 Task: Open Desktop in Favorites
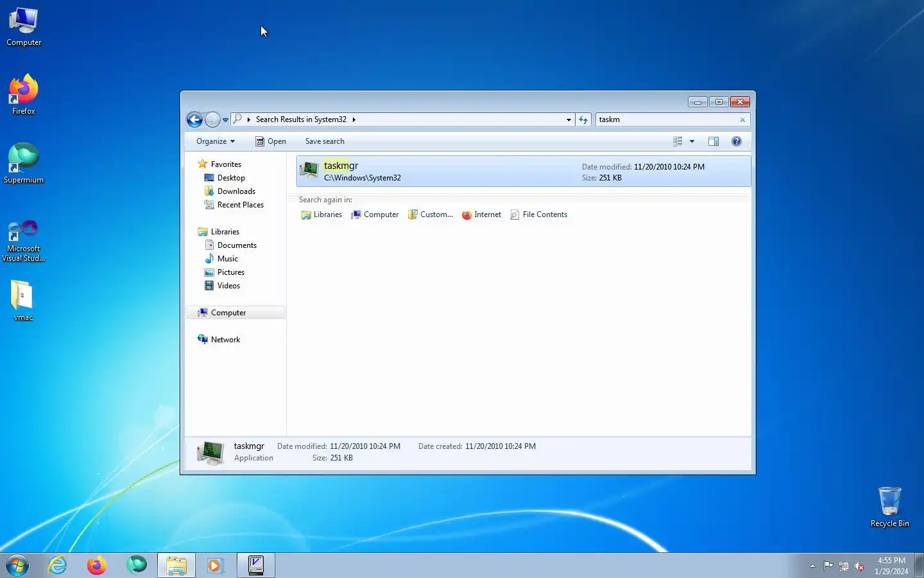(x=225, y=178)
